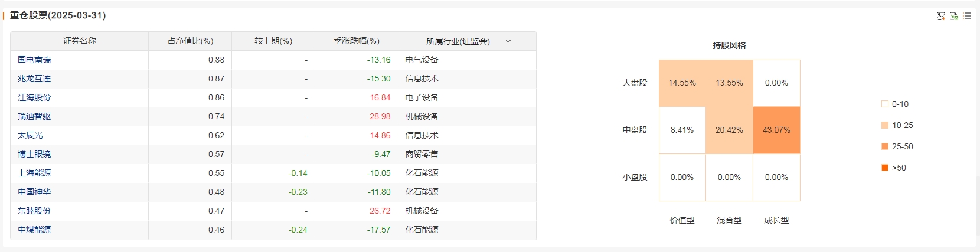Click the 成长型 axis label
This screenshot has width=980, height=252.
click(x=776, y=220)
